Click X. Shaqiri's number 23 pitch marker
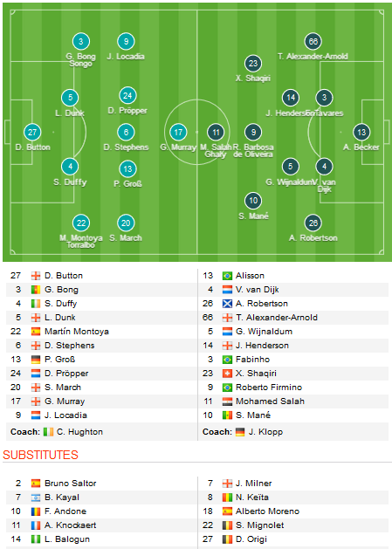The height and width of the screenshot is (549, 392). [253, 64]
